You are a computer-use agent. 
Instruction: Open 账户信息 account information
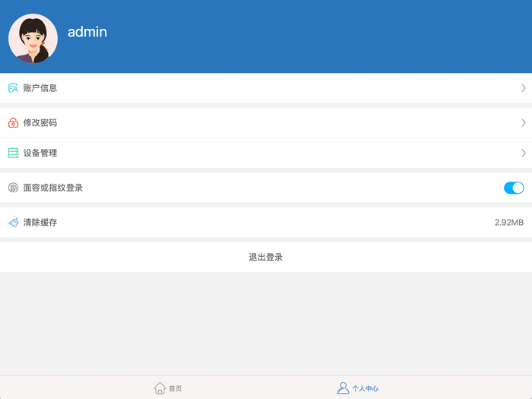(x=266, y=88)
